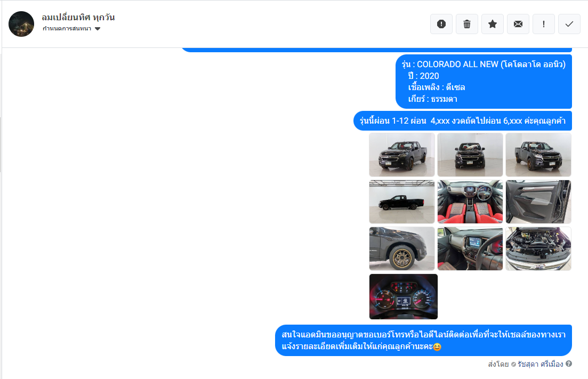Image resolution: width=588 pixels, height=379 pixels.
Task: Star this conversation
Action: point(493,24)
